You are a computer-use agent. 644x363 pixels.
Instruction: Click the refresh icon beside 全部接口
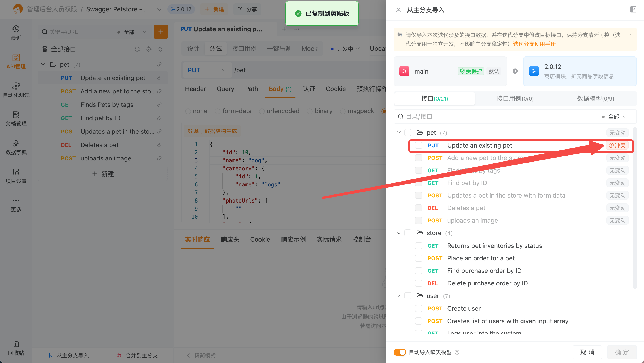tap(137, 49)
